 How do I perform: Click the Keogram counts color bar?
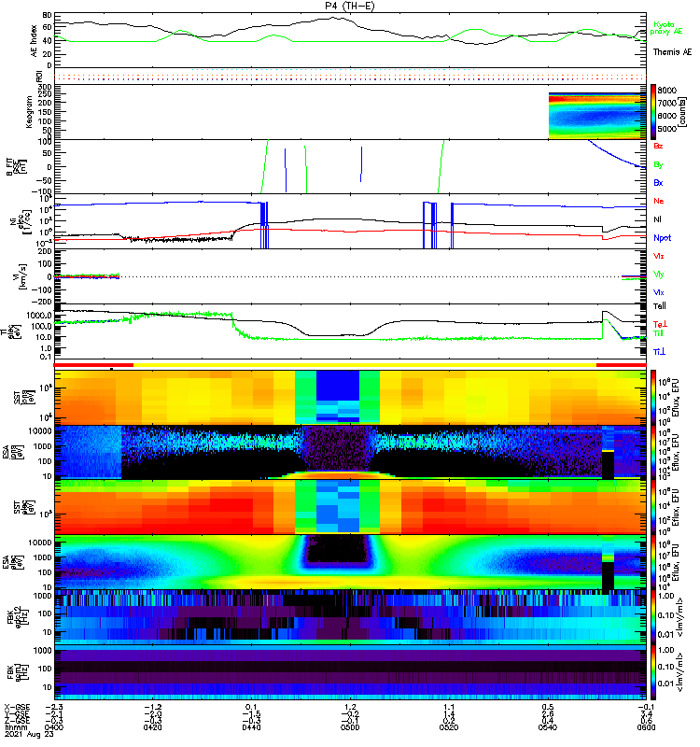click(x=654, y=111)
